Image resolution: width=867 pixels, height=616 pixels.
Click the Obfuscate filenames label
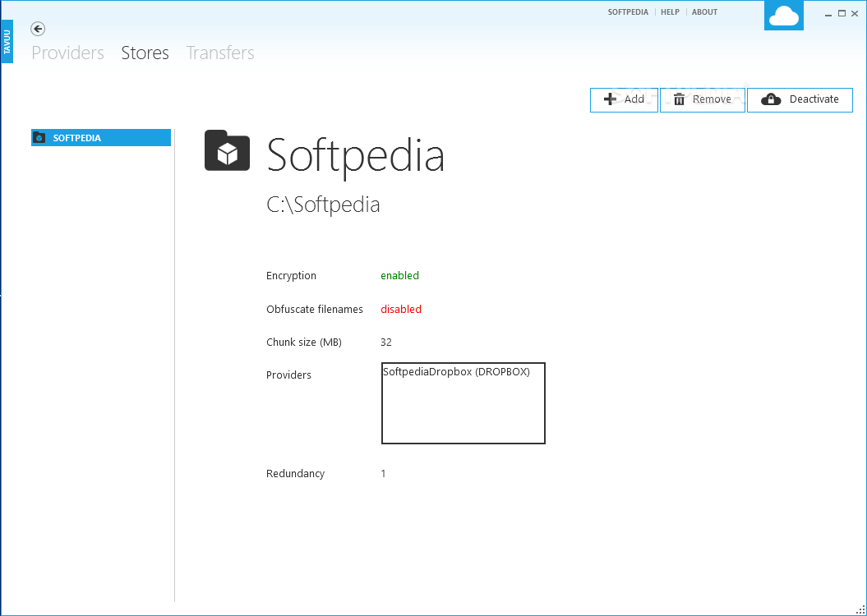(x=315, y=309)
